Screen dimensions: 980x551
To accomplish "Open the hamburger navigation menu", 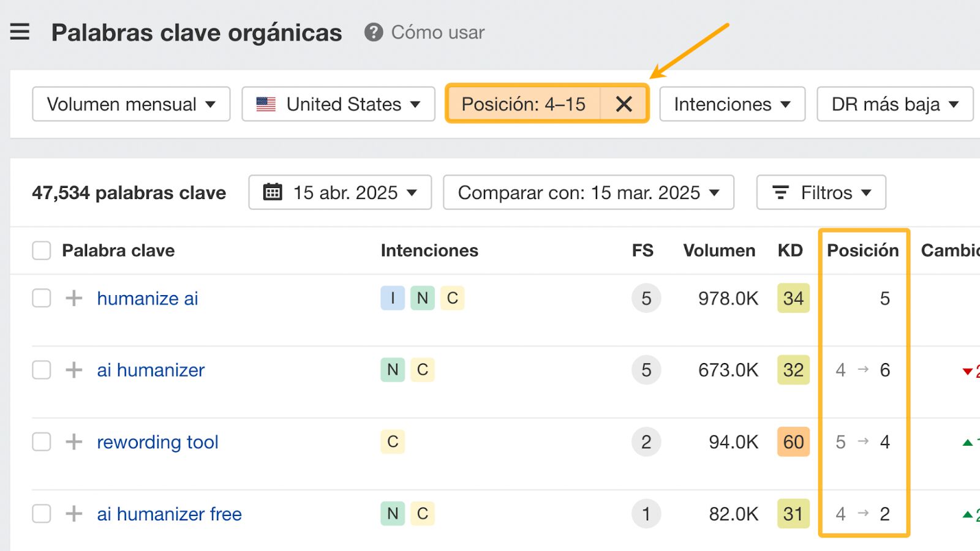I will click(19, 32).
